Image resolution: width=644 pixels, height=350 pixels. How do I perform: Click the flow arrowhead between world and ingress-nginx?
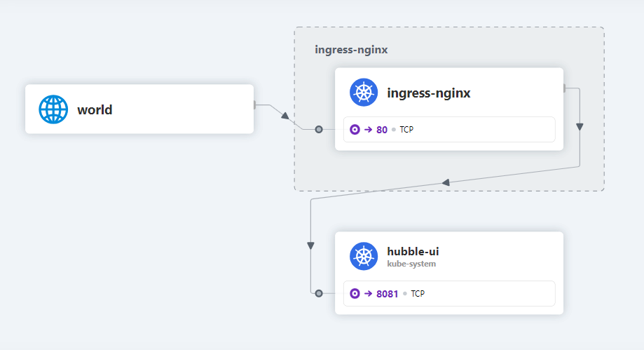pyautogui.click(x=285, y=115)
